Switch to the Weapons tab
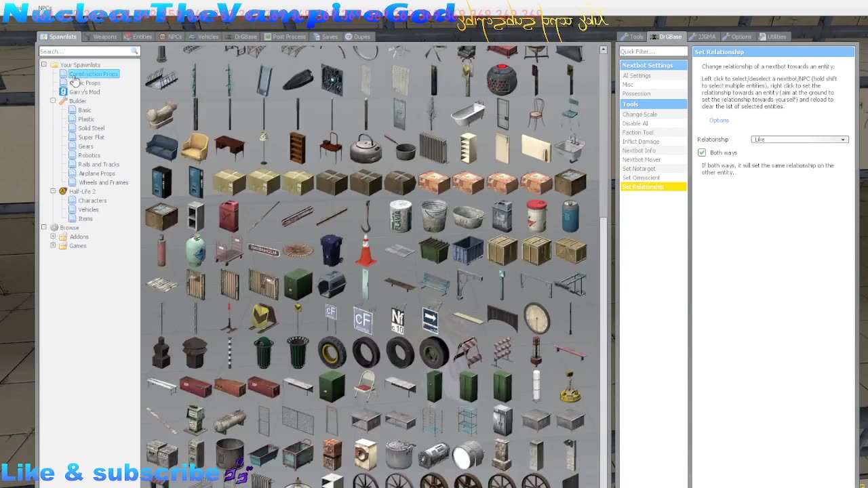Image resolution: width=868 pixels, height=488 pixels. [100, 37]
